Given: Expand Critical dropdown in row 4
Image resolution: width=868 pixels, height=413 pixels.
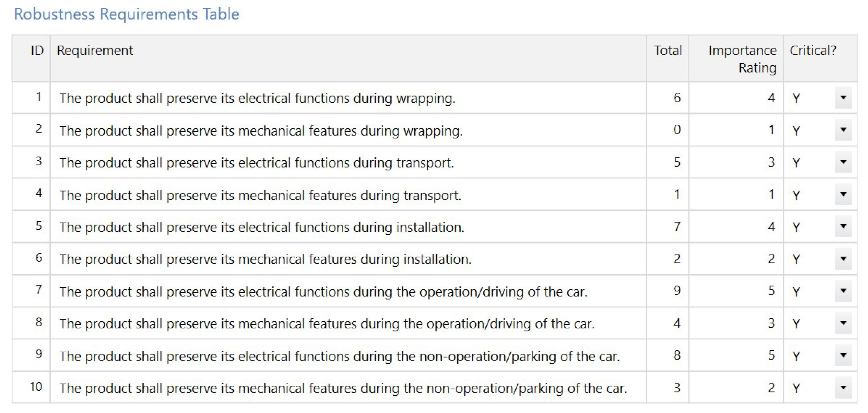Looking at the screenshot, I should (843, 194).
